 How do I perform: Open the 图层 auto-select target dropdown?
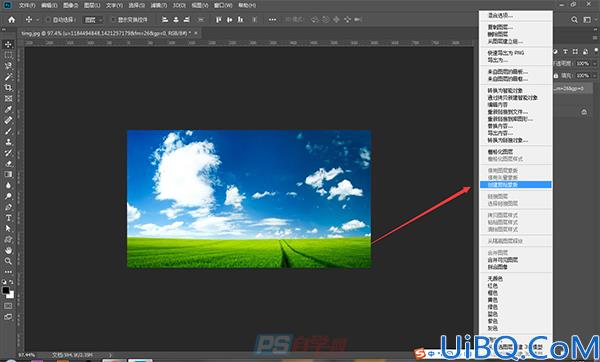[x=93, y=20]
